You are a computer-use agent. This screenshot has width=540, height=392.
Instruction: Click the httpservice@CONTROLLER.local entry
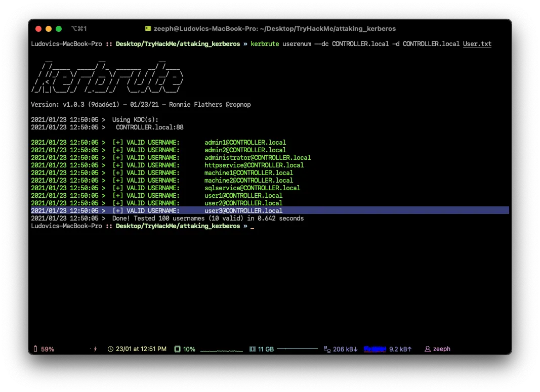[x=254, y=165]
